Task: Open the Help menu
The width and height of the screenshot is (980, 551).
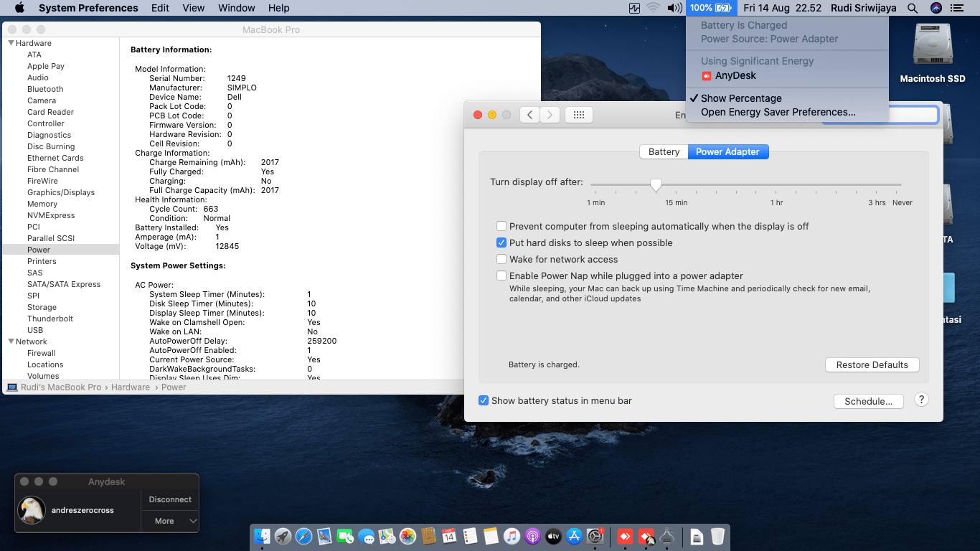Action: pyautogui.click(x=279, y=8)
